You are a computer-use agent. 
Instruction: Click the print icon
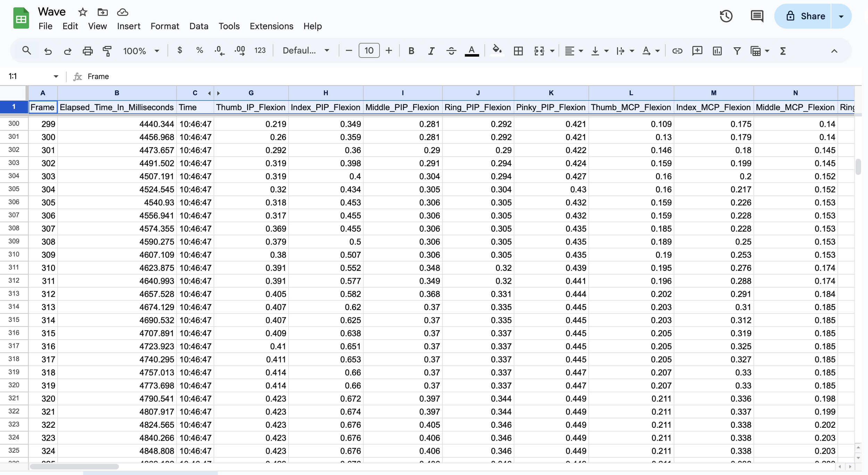(x=87, y=51)
